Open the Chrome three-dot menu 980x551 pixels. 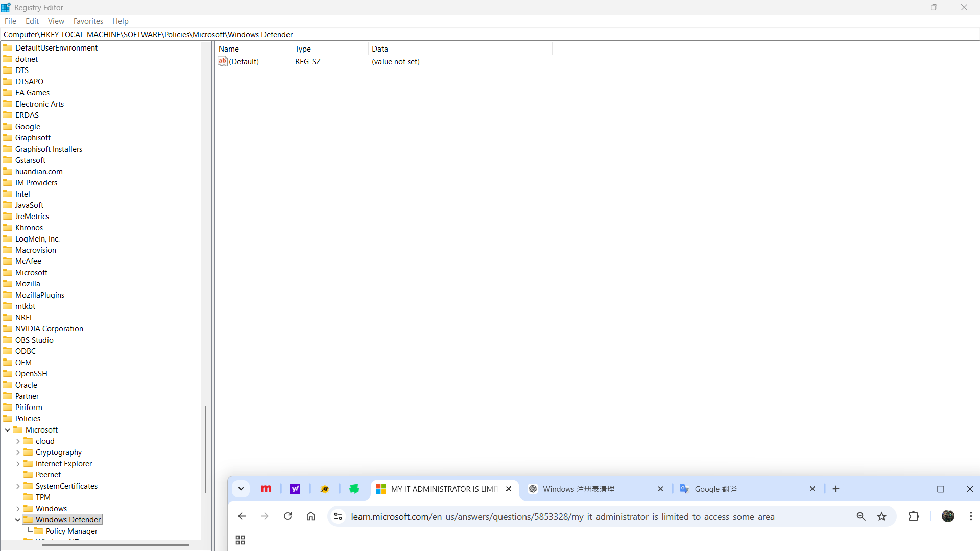click(x=971, y=516)
